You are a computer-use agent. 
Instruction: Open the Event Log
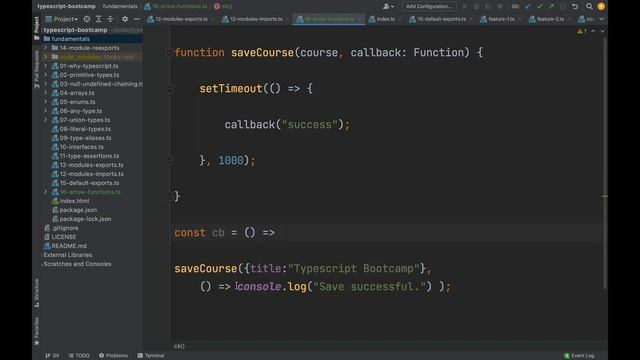(579, 356)
